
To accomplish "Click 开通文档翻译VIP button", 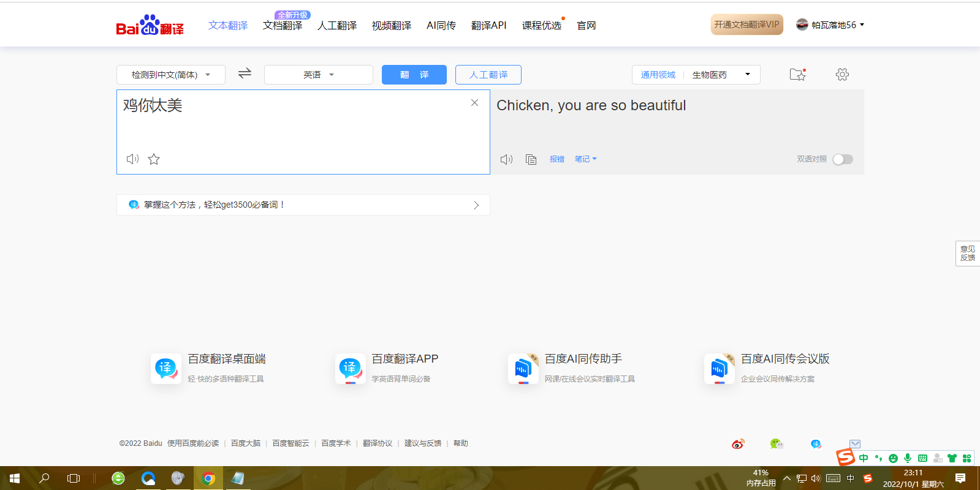I will click(x=747, y=24).
